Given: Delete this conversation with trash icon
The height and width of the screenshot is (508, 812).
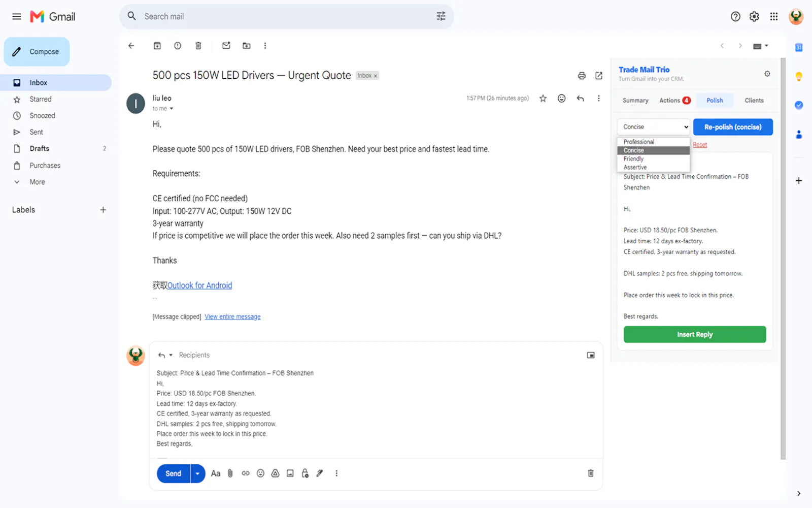Looking at the screenshot, I should click(198, 46).
